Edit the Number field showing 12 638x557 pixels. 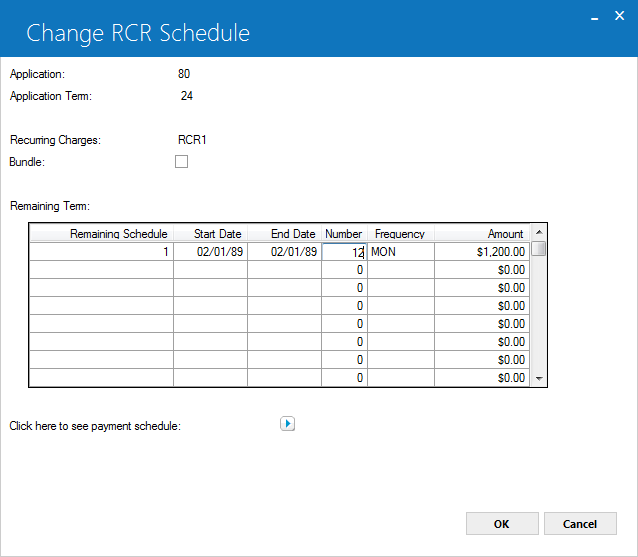(x=344, y=252)
